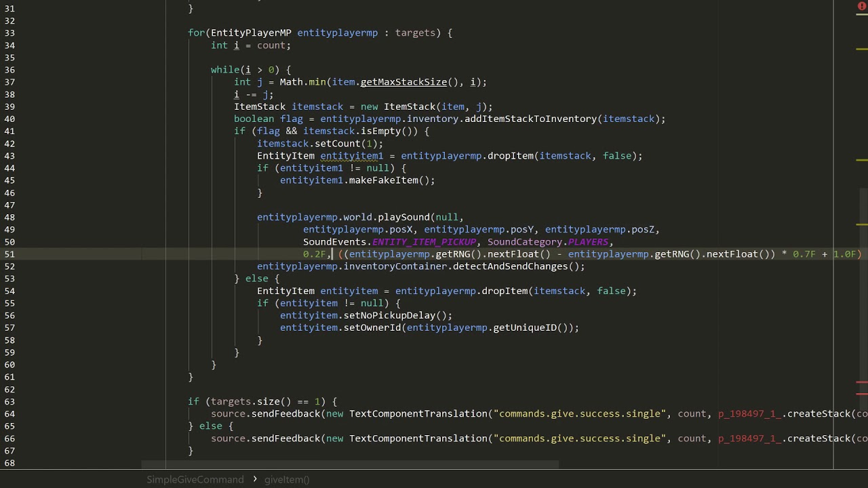Click the PLAYERS constant after SoundCategory
The height and width of the screenshot is (488, 868).
(588, 242)
